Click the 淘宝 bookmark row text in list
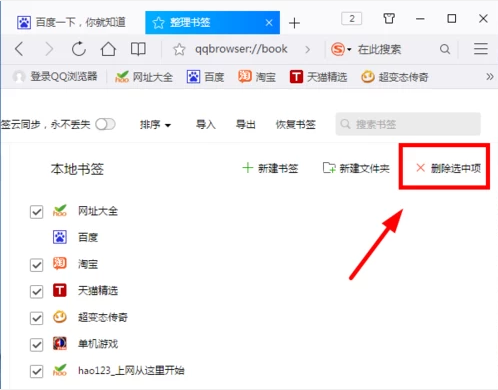The width and height of the screenshot is (498, 390). pos(88,264)
